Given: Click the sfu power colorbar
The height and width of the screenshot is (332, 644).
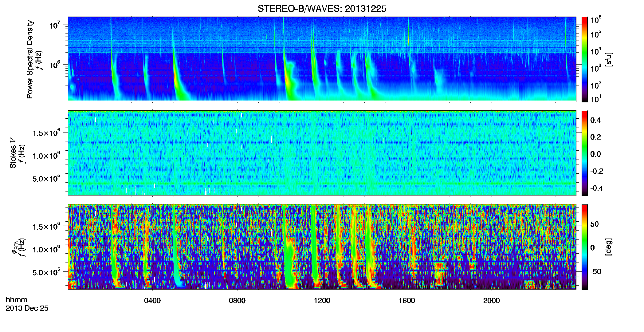Looking at the screenshot, I should [585, 59].
